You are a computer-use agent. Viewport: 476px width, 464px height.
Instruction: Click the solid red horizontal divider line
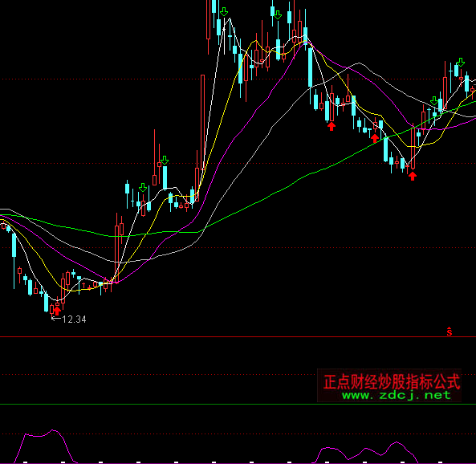tap(238, 337)
